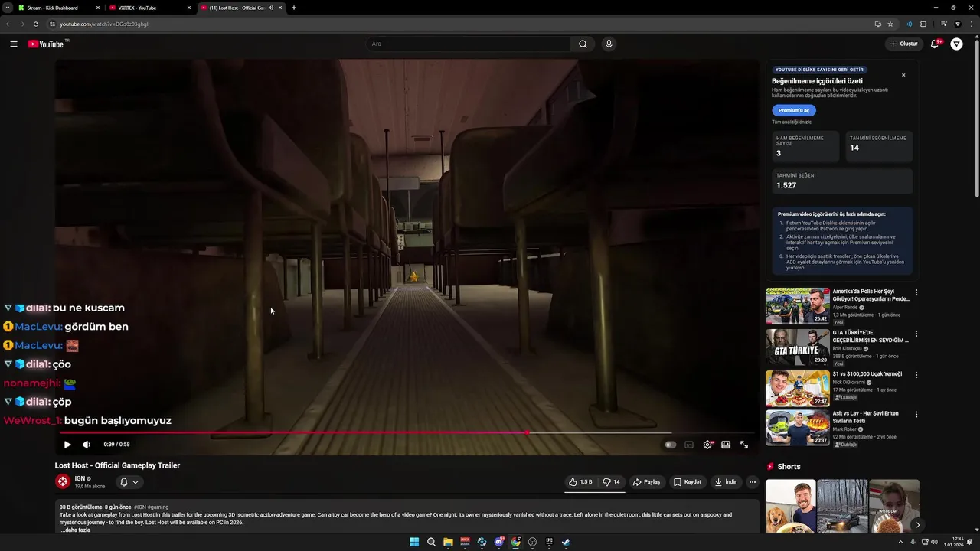Open GTA TÜRKİYE'DE video thumbnail
Image resolution: width=980 pixels, height=551 pixels.
click(797, 347)
